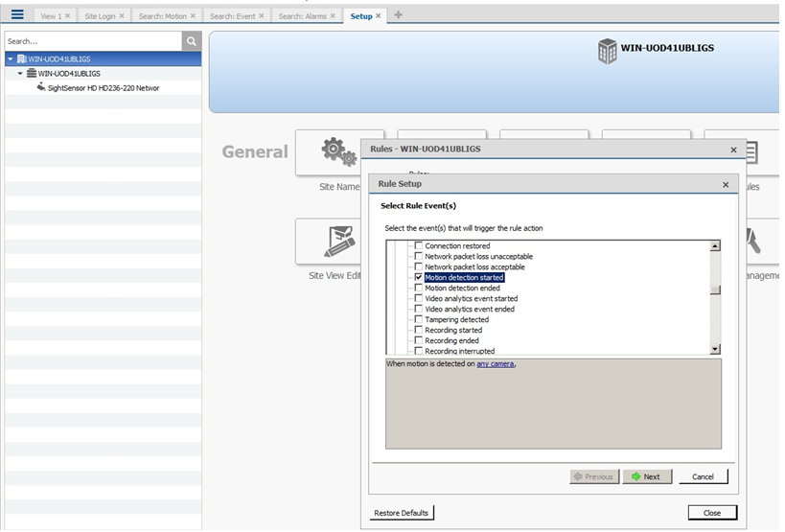
Task: Open the 'any camera' link
Action: 496,364
